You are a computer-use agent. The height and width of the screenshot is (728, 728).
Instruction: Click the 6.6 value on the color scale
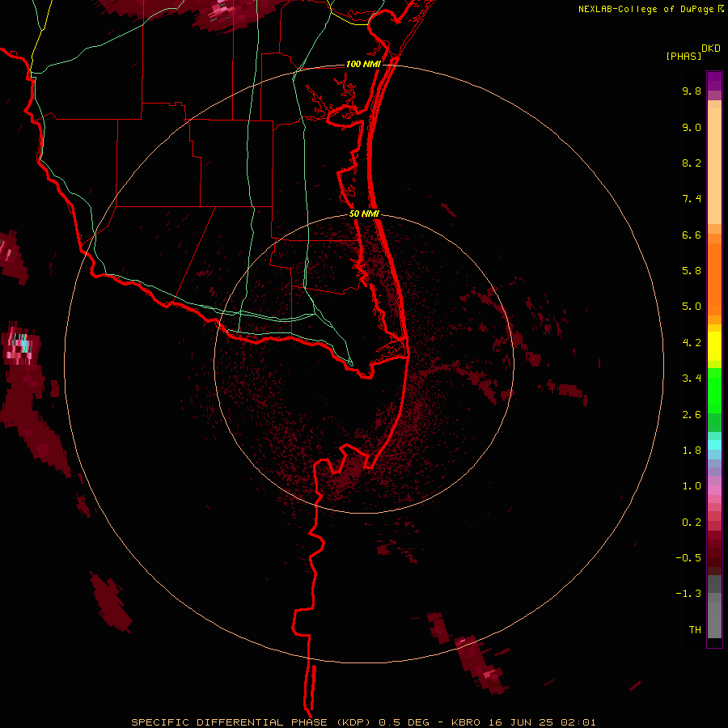tap(692, 235)
